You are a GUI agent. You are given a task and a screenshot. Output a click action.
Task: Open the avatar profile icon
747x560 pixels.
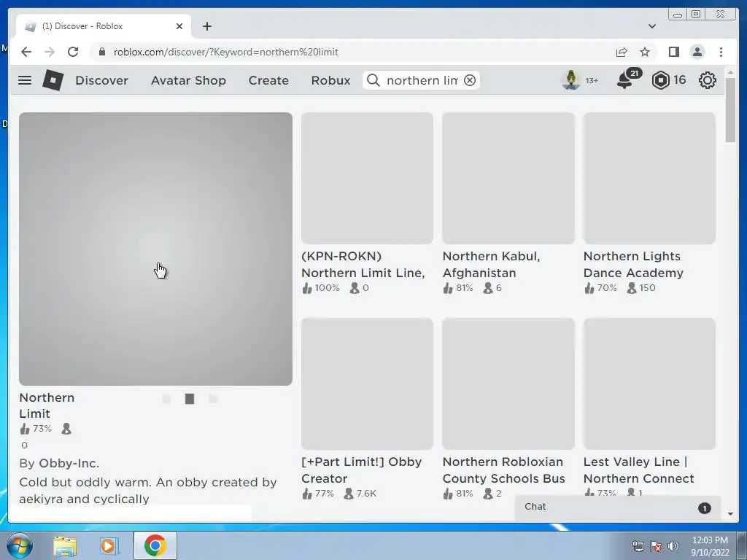[571, 80]
